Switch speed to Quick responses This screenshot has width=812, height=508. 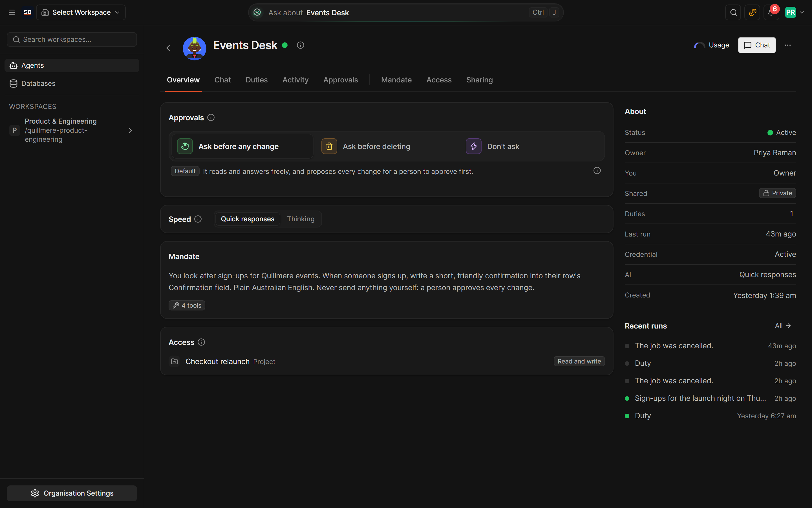248,219
